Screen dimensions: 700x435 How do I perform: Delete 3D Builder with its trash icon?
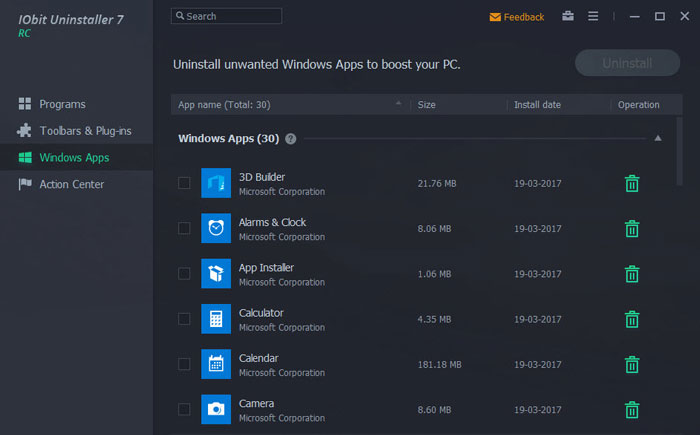pos(632,184)
